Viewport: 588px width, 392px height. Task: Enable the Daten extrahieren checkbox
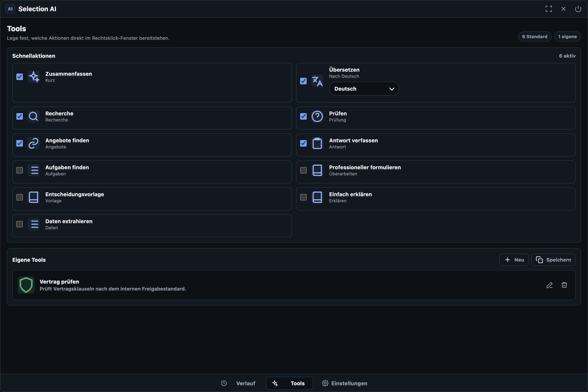20,224
